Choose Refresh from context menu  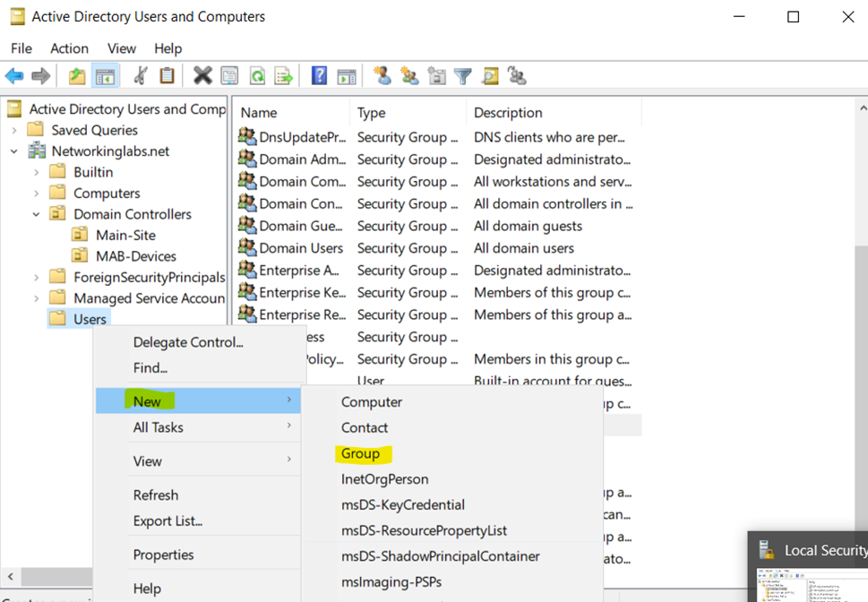198,494
